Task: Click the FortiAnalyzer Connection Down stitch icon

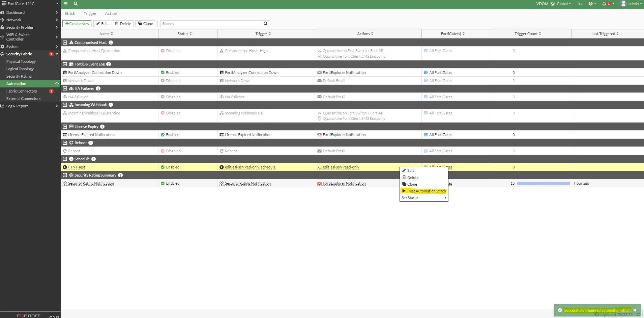Action: tap(65, 73)
